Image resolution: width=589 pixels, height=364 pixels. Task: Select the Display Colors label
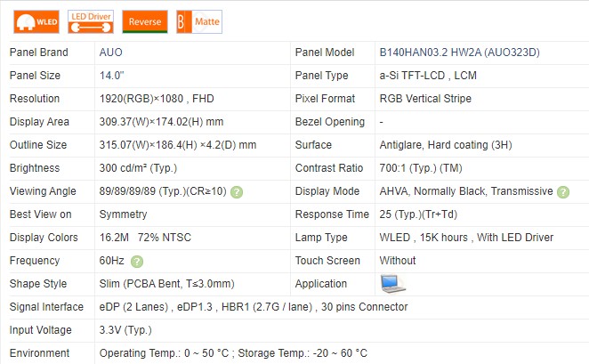tap(44, 238)
